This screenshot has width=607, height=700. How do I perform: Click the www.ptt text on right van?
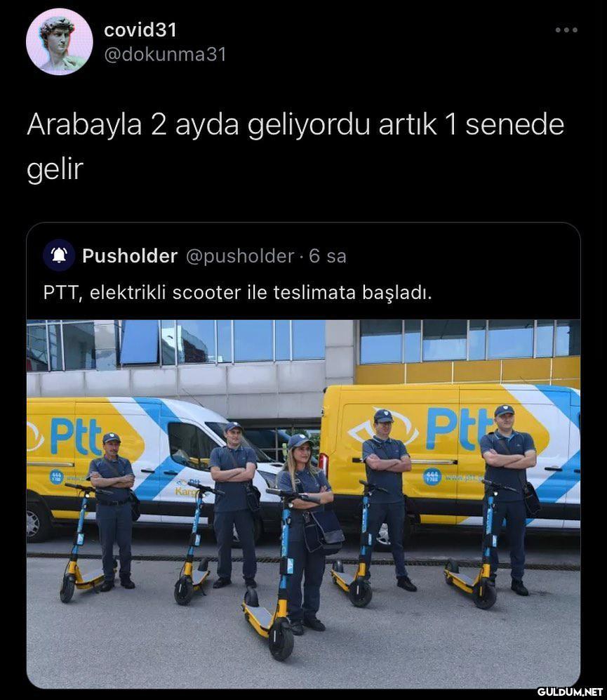[462, 477]
